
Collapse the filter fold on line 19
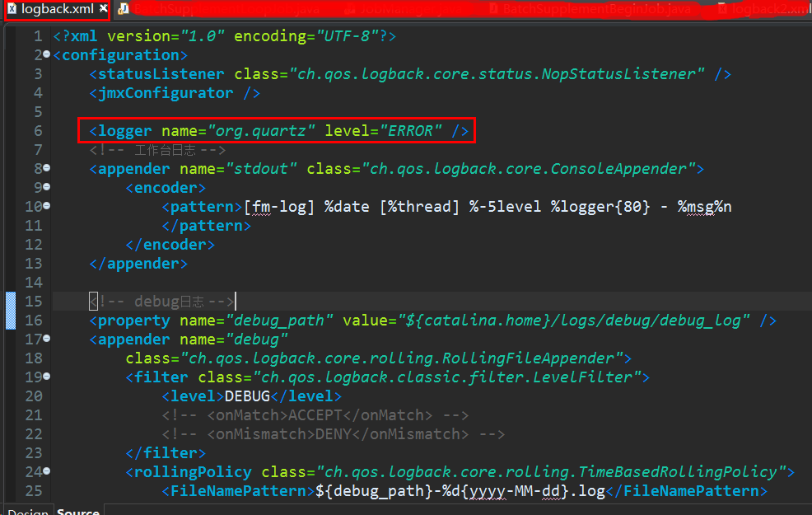pyautogui.click(x=47, y=376)
